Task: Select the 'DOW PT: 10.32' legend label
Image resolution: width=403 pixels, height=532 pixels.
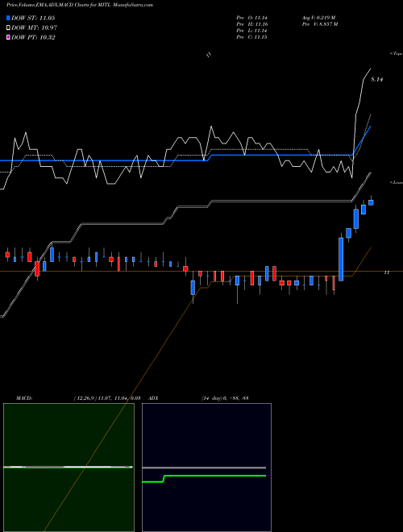Action: pos(33,37)
